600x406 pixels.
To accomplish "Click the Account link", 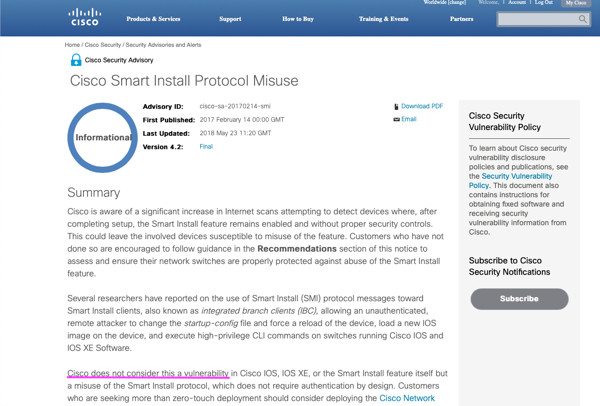I will coord(517,2).
